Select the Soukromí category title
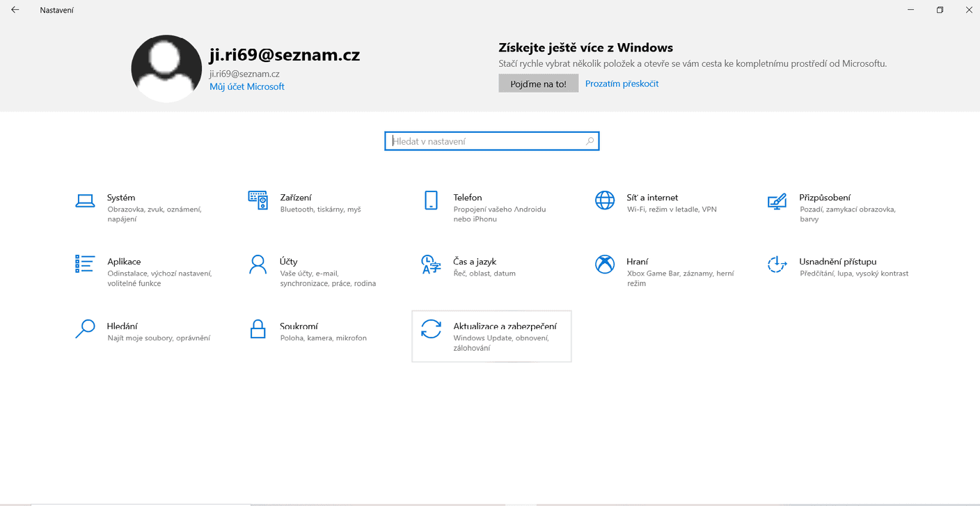Image resolution: width=980 pixels, height=506 pixels. [299, 326]
